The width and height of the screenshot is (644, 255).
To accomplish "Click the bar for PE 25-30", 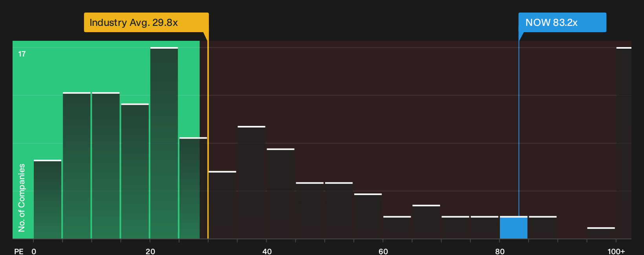I will 193,188.
